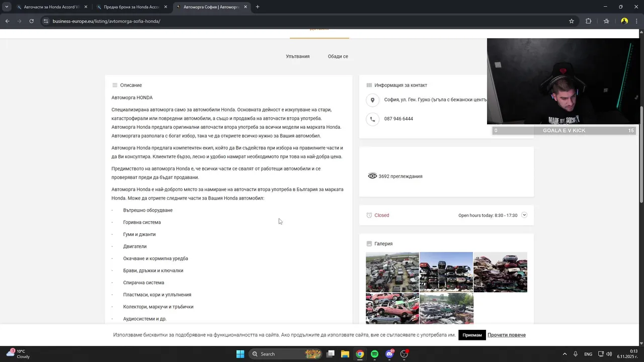Screen dimensions: 644x362
Task: Click the phone icon in contact info
Action: 372,119
